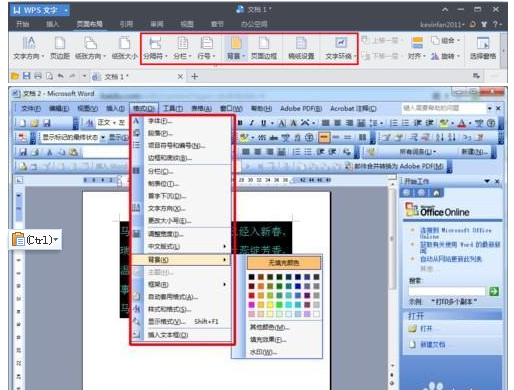Switch to WPS 插入 tab

point(53,24)
